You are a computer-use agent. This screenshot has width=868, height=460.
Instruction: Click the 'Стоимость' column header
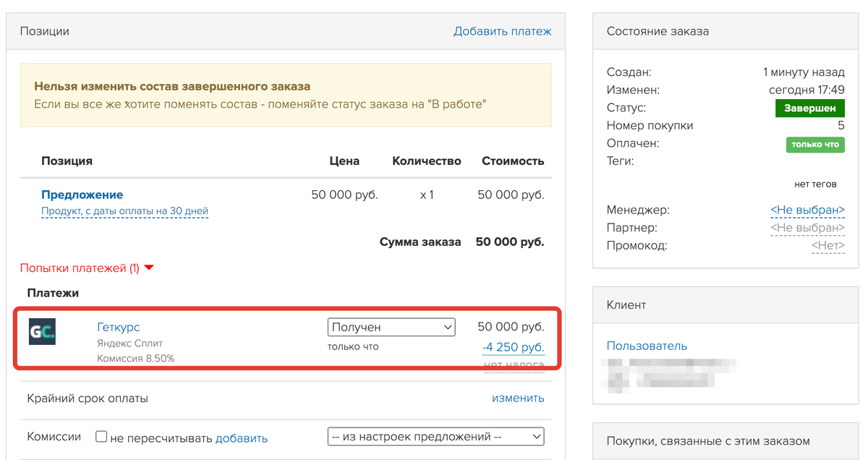pyautogui.click(x=513, y=161)
